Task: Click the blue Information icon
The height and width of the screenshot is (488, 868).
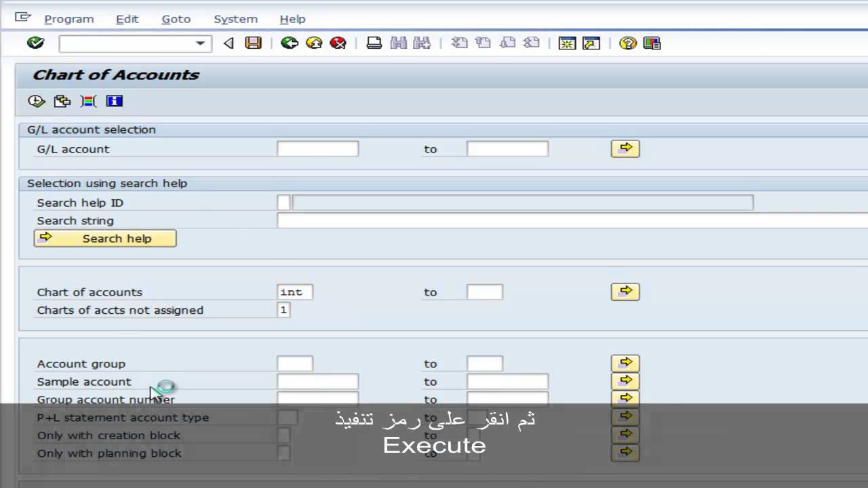Action: coord(114,101)
